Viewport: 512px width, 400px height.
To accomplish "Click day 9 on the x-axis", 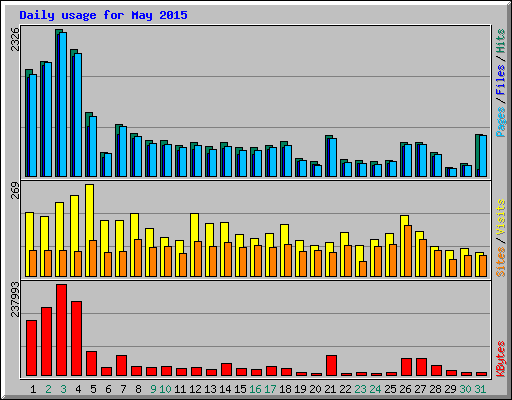I will click(x=153, y=389).
